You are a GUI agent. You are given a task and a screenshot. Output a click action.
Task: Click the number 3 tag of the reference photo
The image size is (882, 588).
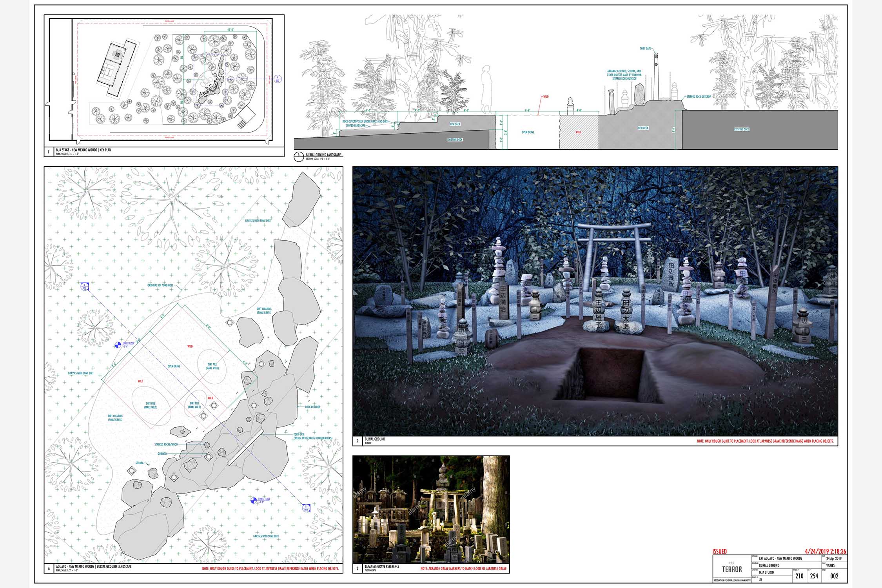point(357,568)
